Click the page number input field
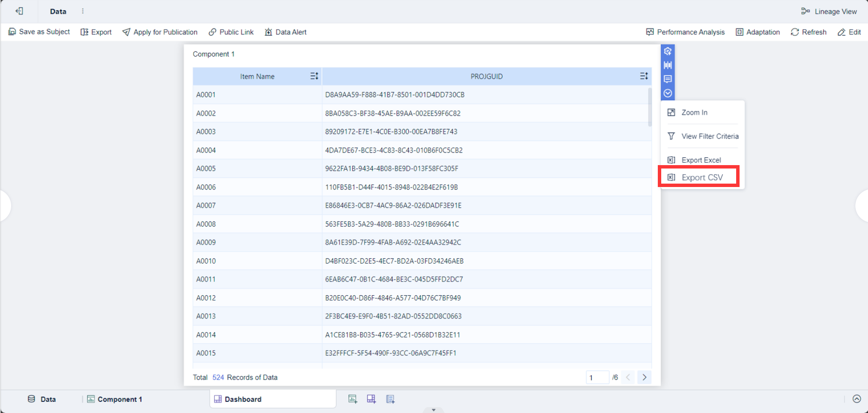 [x=597, y=377]
